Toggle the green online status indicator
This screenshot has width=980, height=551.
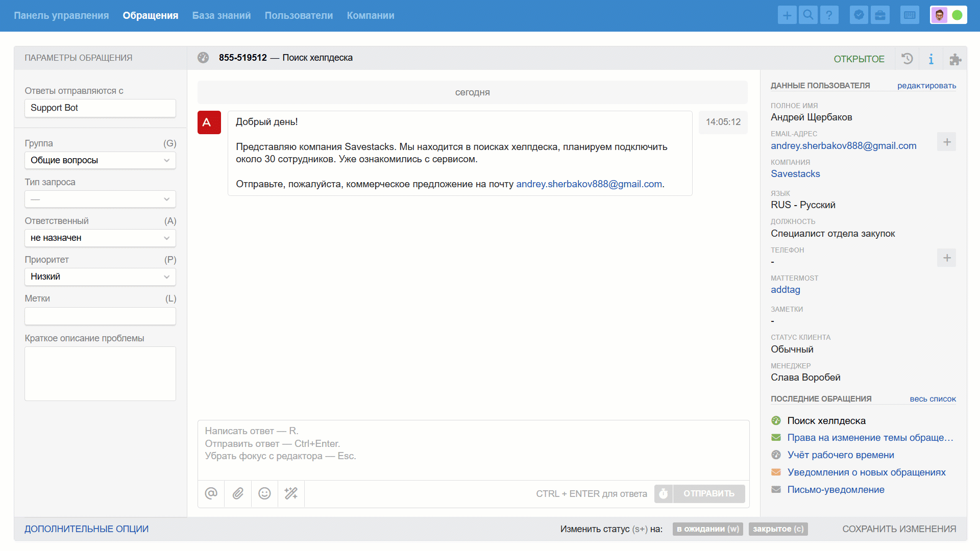click(958, 15)
